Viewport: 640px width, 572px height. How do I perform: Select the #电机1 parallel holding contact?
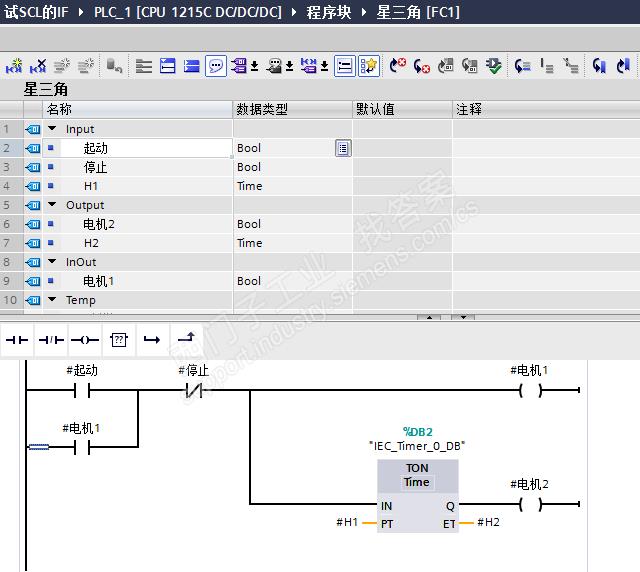click(x=82, y=447)
